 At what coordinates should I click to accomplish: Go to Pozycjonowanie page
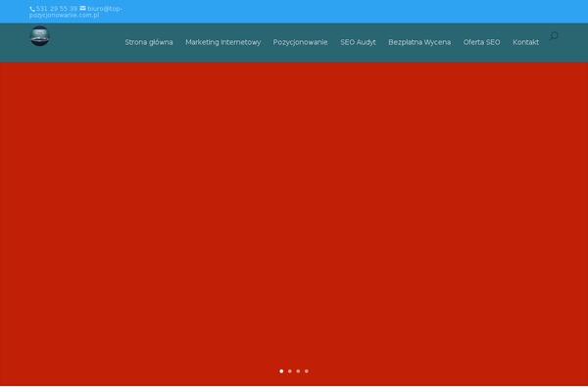300,42
